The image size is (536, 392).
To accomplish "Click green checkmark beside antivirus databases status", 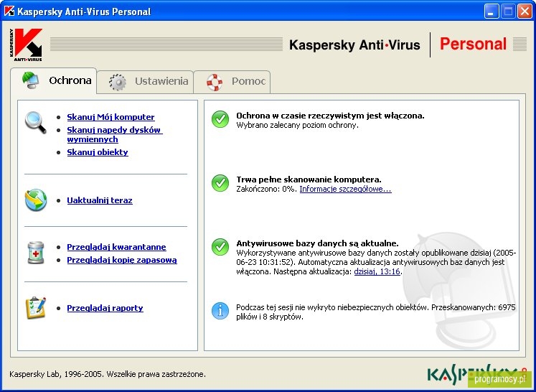I will point(220,247).
